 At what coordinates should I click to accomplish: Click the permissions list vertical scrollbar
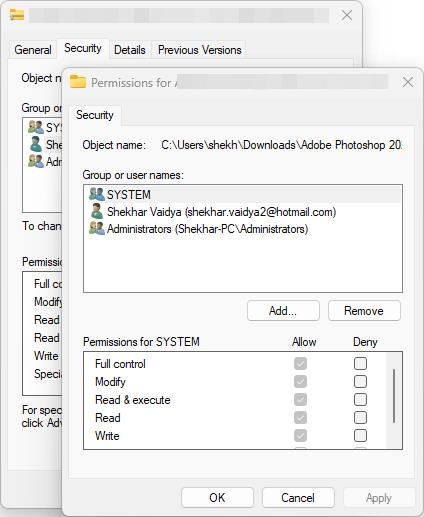pyautogui.click(x=394, y=397)
